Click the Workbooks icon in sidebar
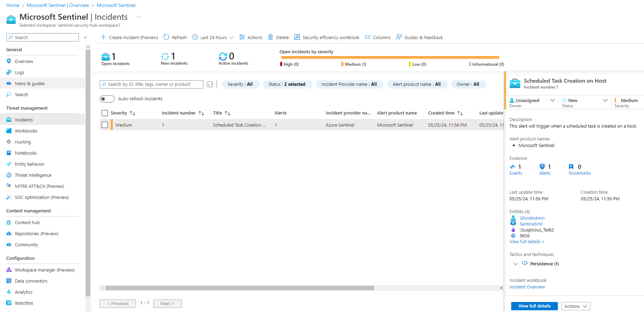 click(x=9, y=131)
